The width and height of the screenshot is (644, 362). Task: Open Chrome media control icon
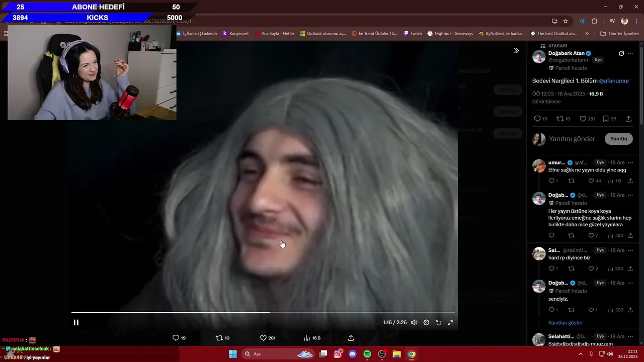click(612, 21)
